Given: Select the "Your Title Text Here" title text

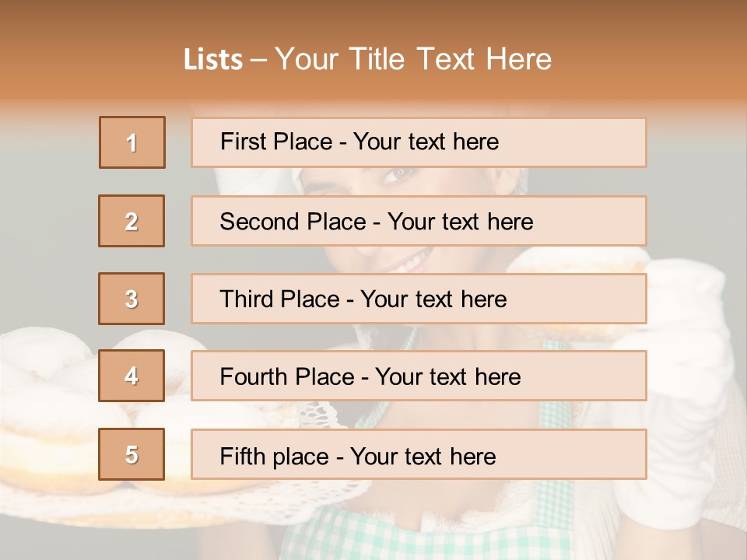Looking at the screenshot, I should (413, 59).
